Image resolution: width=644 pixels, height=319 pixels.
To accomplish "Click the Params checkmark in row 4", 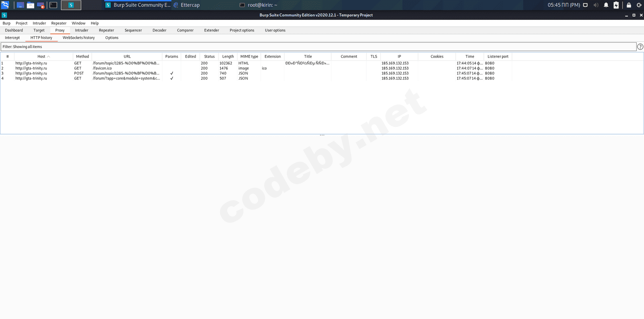I will (172, 79).
